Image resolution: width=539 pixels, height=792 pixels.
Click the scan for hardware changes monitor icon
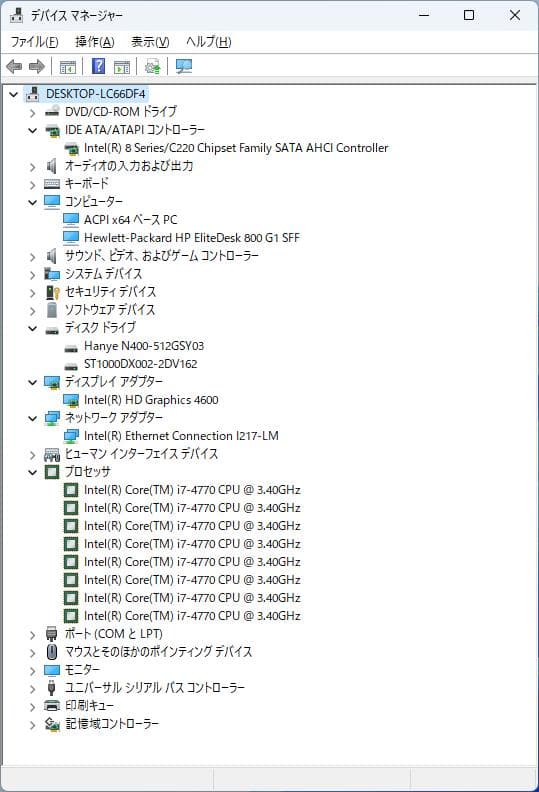coord(184,66)
